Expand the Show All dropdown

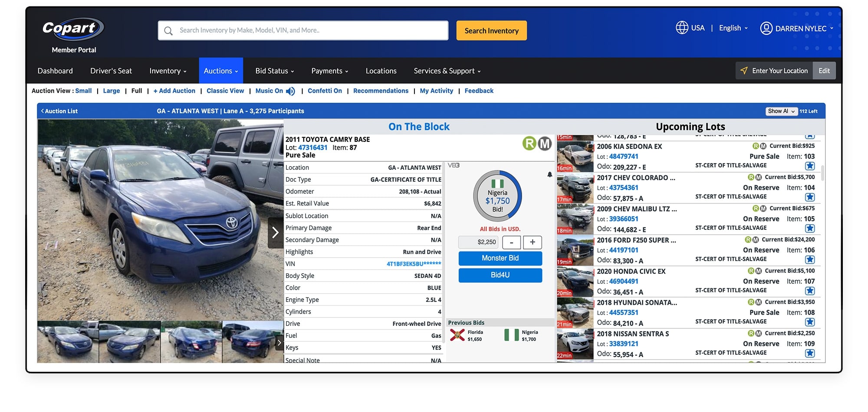(x=781, y=111)
